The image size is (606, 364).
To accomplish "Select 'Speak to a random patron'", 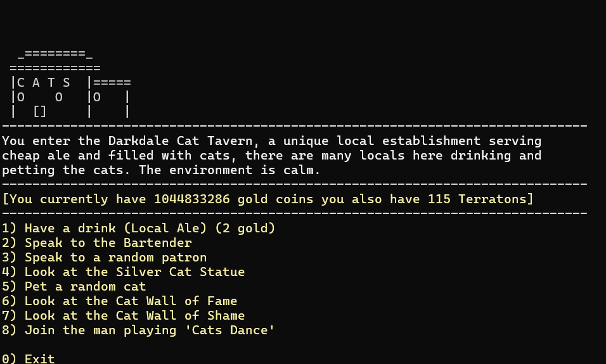I will tap(105, 258).
